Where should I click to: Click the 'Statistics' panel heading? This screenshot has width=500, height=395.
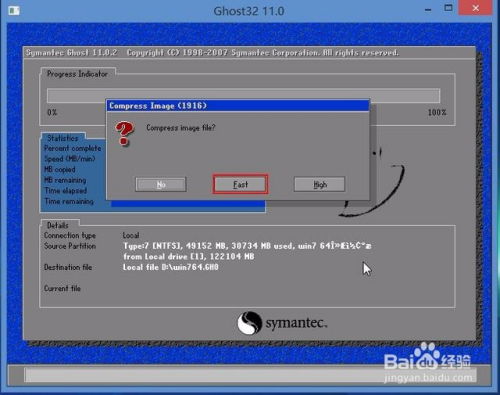(x=62, y=138)
